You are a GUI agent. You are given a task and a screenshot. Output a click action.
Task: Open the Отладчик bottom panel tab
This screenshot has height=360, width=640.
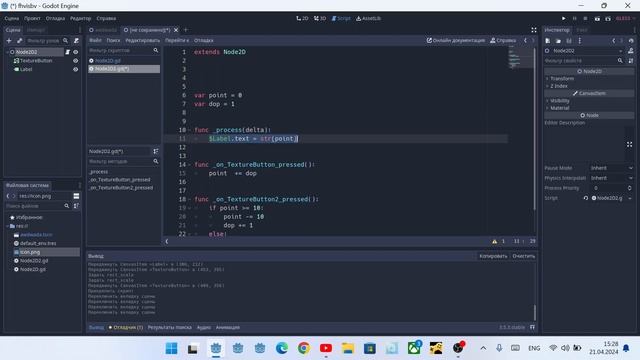(126, 327)
